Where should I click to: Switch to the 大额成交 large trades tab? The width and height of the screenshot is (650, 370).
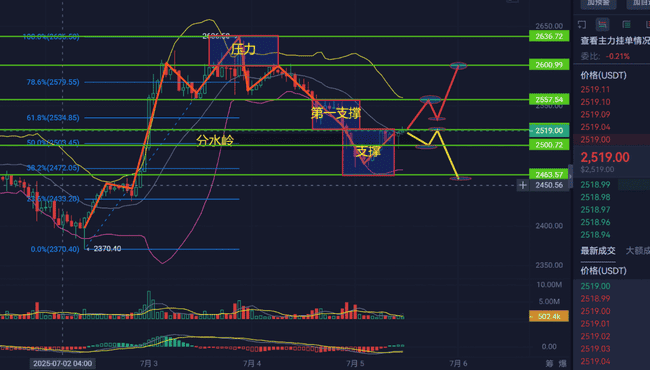coord(638,251)
